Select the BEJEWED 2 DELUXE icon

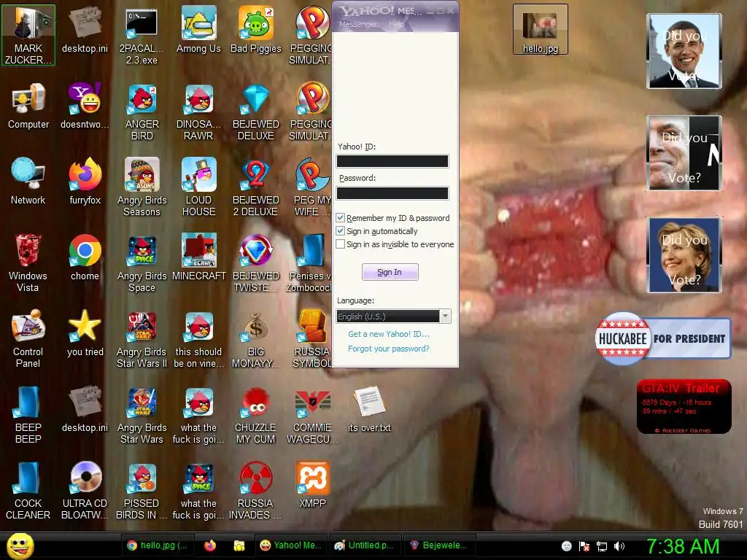[256, 187]
